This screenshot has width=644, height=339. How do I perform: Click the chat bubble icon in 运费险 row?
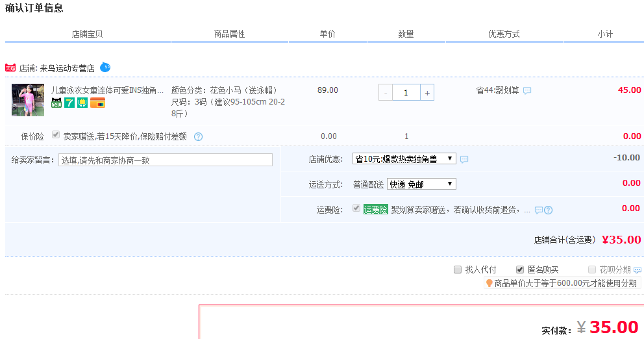tap(539, 210)
